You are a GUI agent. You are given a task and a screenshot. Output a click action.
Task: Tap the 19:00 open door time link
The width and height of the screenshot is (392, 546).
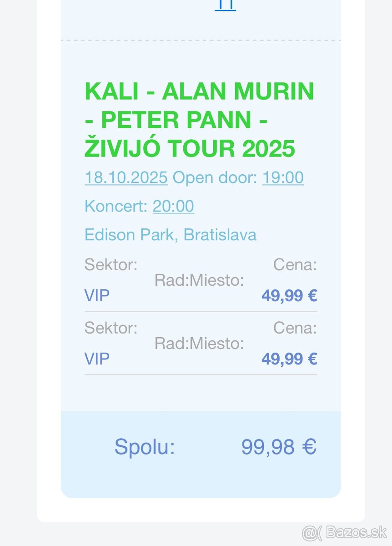(x=283, y=177)
